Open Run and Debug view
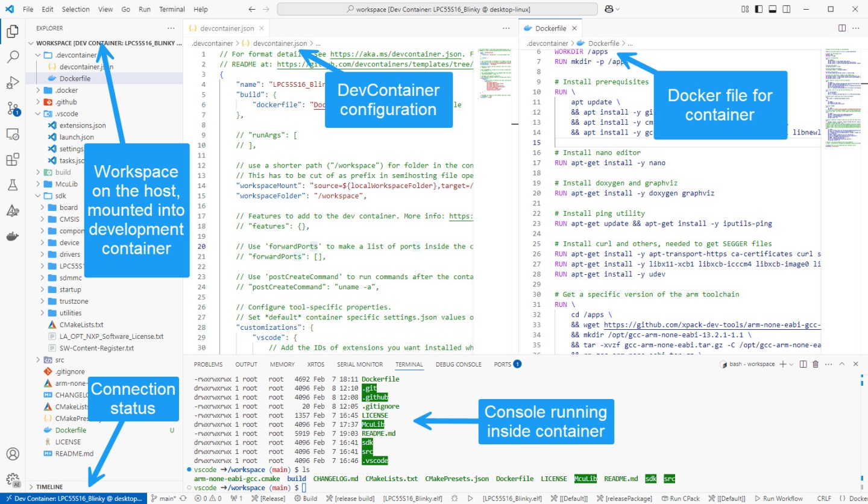 [12, 83]
